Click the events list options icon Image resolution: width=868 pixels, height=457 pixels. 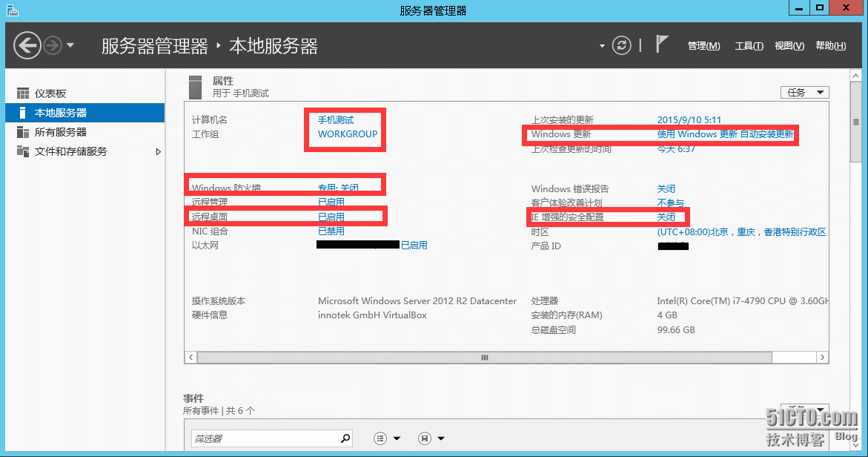coord(380,438)
